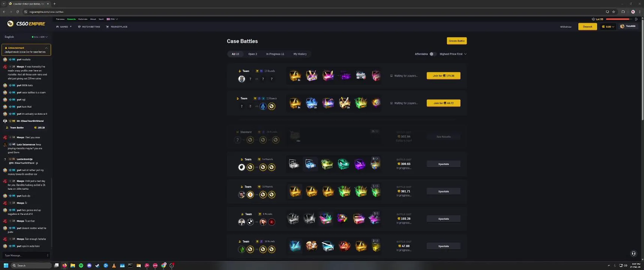Screen dimensions: 644x270
Task: Open Discord from the taskbar
Action: point(89,265)
